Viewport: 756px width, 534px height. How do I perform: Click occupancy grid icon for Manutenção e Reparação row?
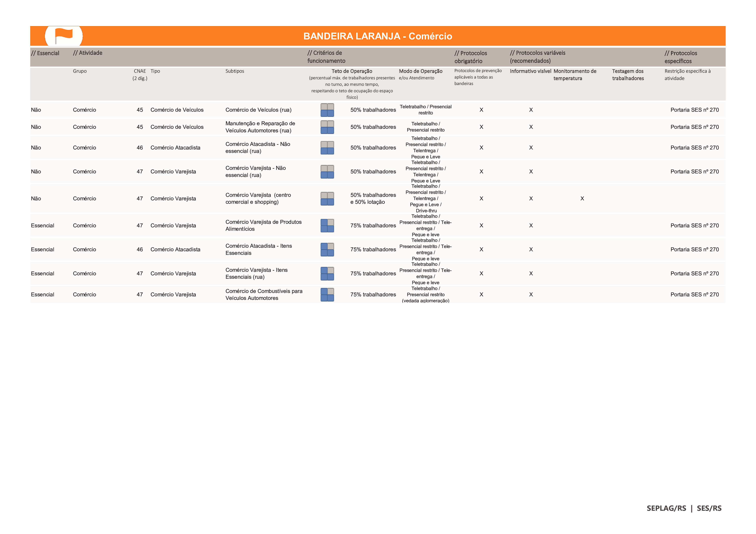coord(327,127)
